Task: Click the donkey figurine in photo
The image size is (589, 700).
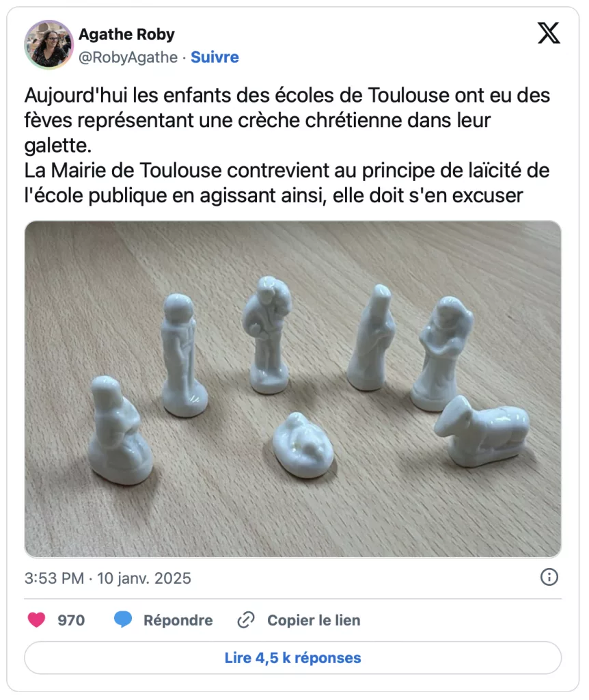Action: (482, 432)
